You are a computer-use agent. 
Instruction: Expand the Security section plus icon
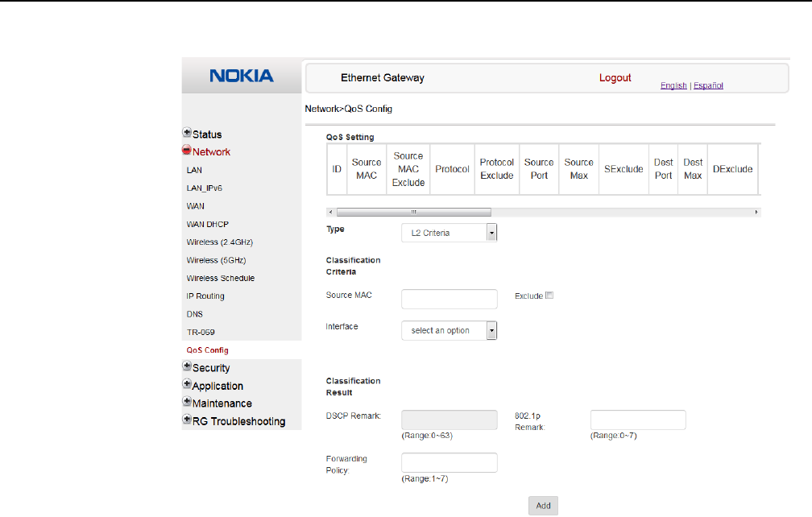(x=187, y=366)
